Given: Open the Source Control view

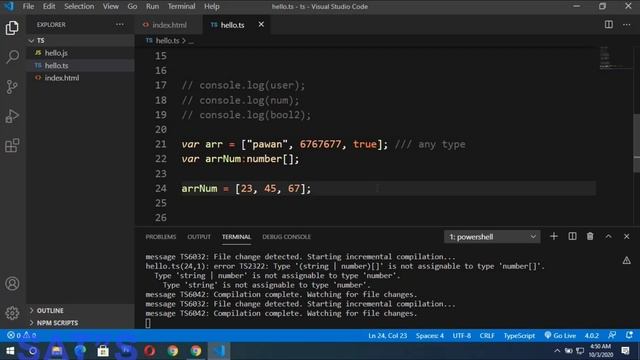Looking at the screenshot, I should (12, 87).
